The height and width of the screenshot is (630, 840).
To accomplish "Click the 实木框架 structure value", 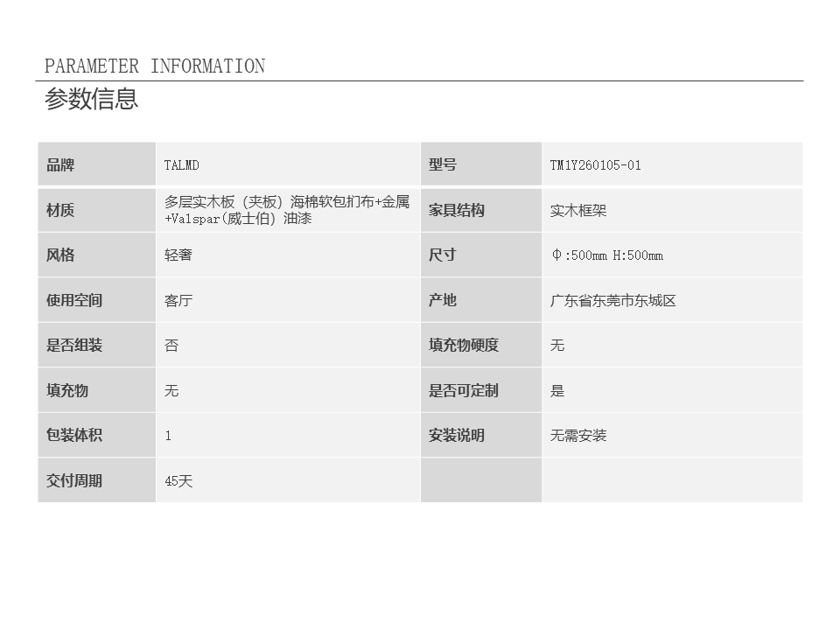I will click(x=578, y=211).
